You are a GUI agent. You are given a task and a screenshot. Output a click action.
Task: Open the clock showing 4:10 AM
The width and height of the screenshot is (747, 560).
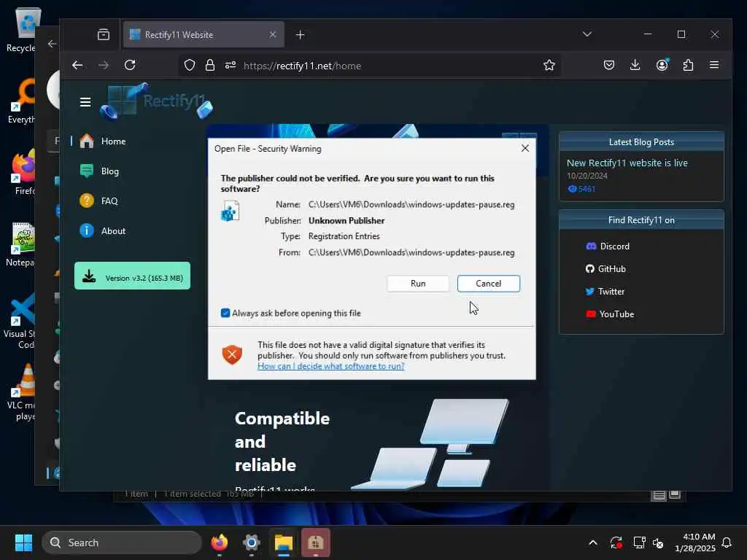click(694, 542)
